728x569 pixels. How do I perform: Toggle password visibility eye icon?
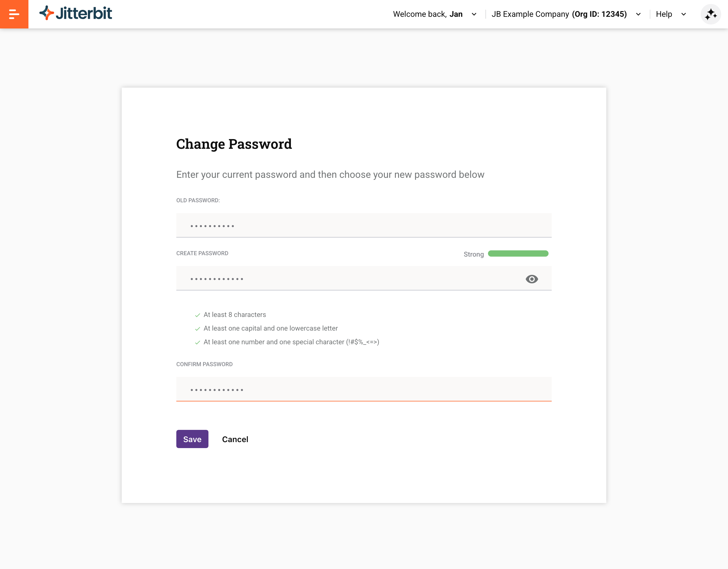(x=532, y=279)
